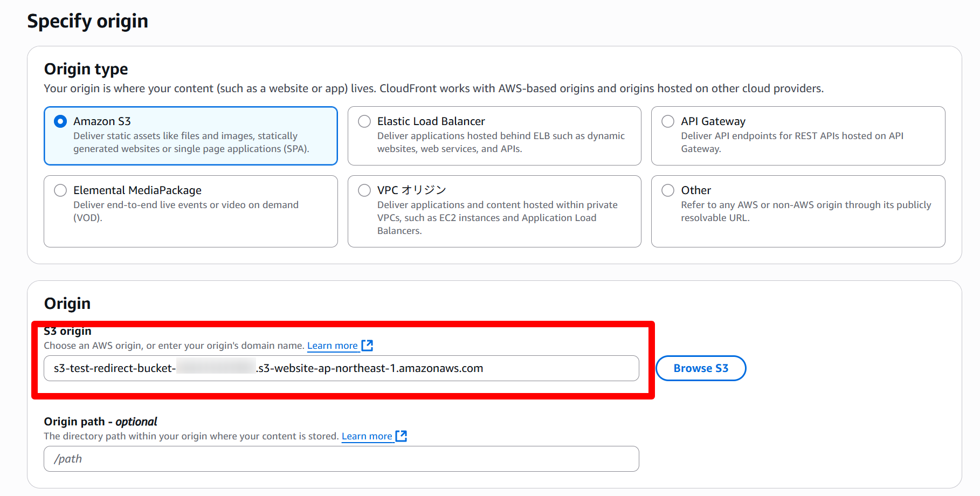
Task: Click the Browse S3 button
Action: click(700, 368)
